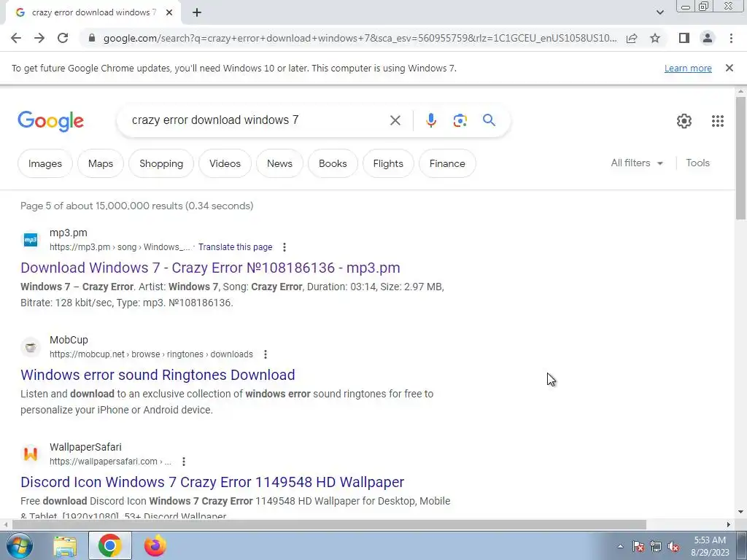Expand the All filters dropdown
The image size is (747, 560).
click(637, 163)
